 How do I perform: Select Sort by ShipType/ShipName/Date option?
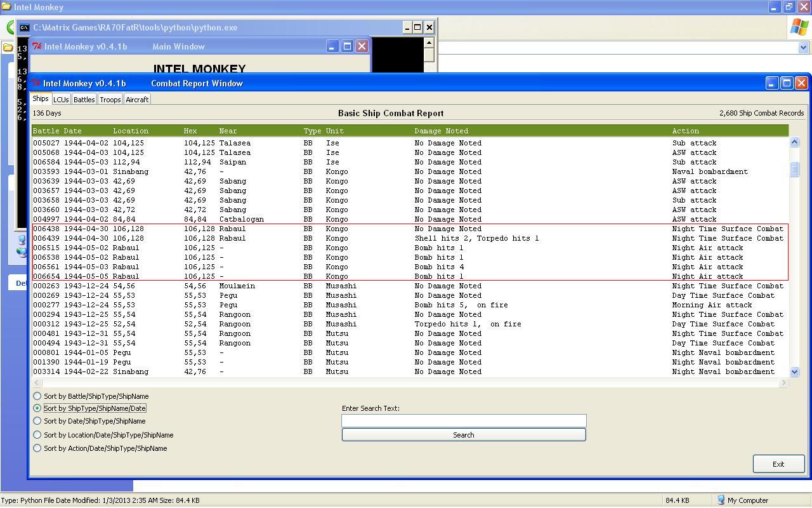pos(37,408)
